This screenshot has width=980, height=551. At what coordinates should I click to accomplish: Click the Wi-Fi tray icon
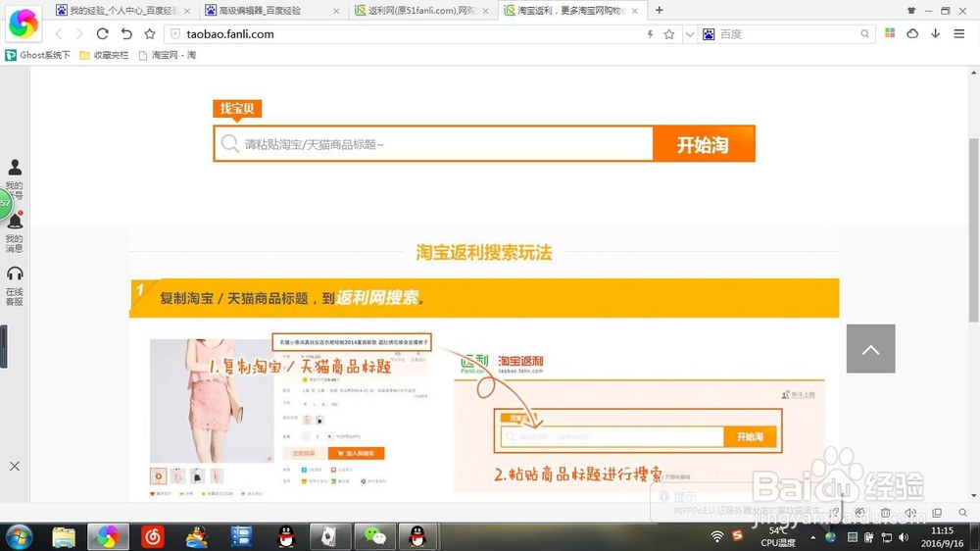point(717,536)
